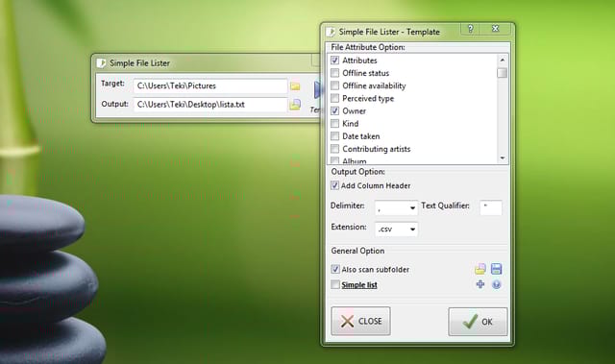Click the blue start list arrow icon
The width and height of the screenshot is (615, 364).
(317, 89)
